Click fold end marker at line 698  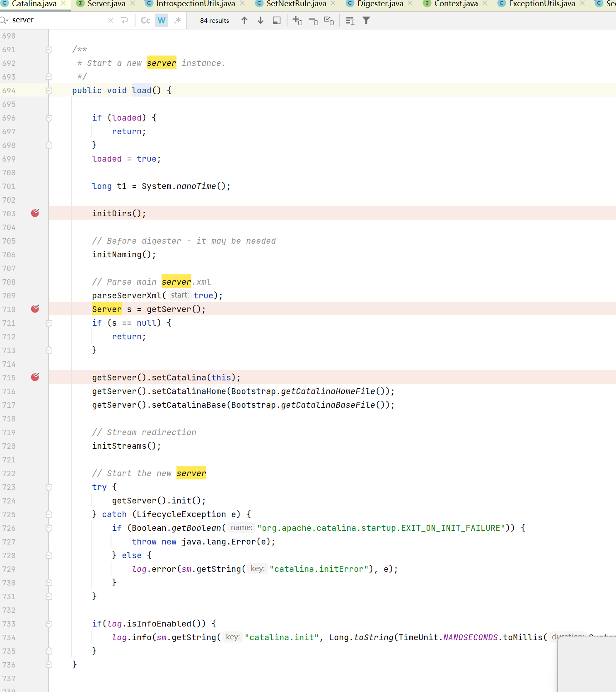click(x=49, y=145)
